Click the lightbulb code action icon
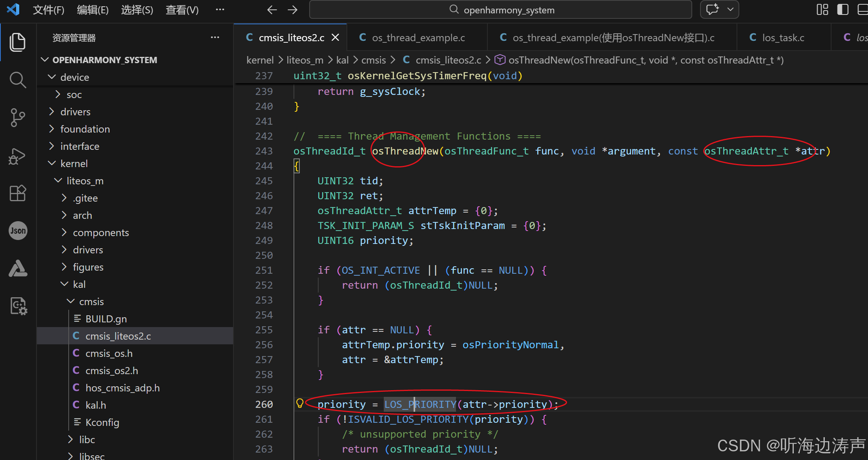Screen dimensions: 868x460 [300, 403]
